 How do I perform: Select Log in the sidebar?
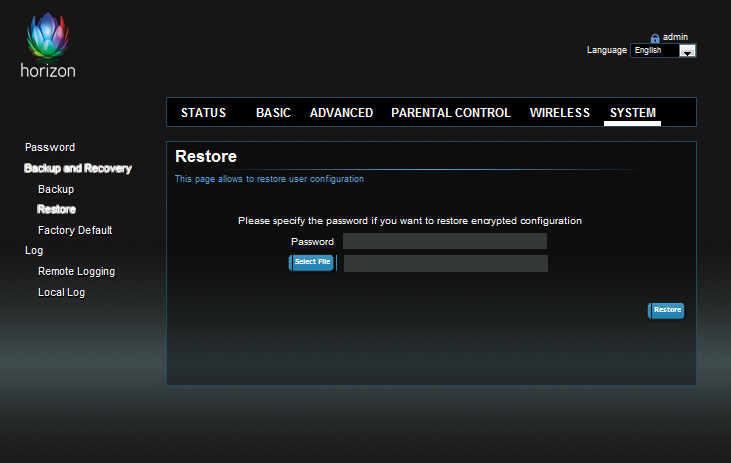click(x=34, y=251)
